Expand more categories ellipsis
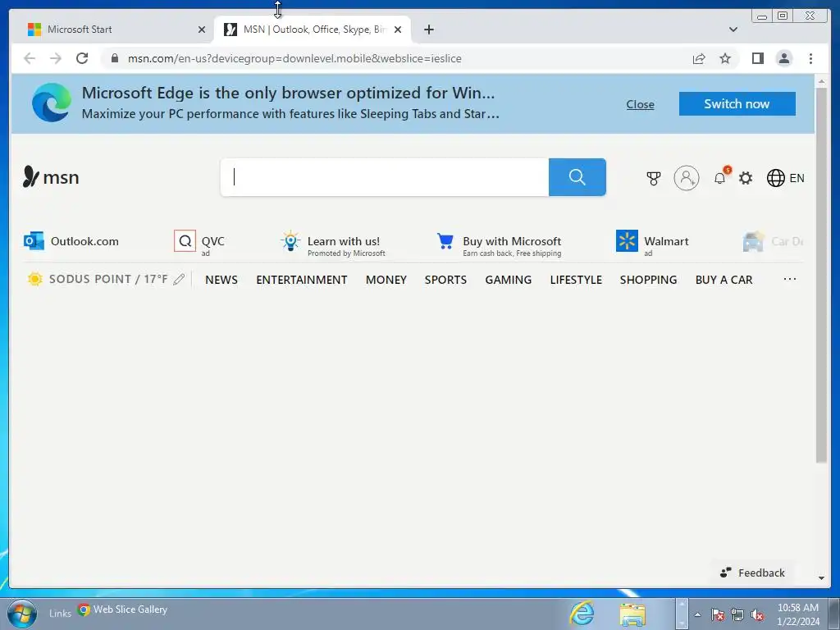The image size is (840, 630). coord(790,279)
